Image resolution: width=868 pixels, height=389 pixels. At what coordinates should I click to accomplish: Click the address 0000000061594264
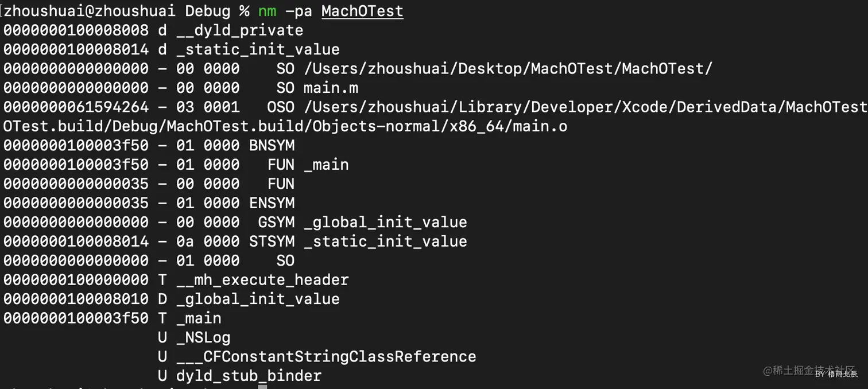tap(76, 107)
